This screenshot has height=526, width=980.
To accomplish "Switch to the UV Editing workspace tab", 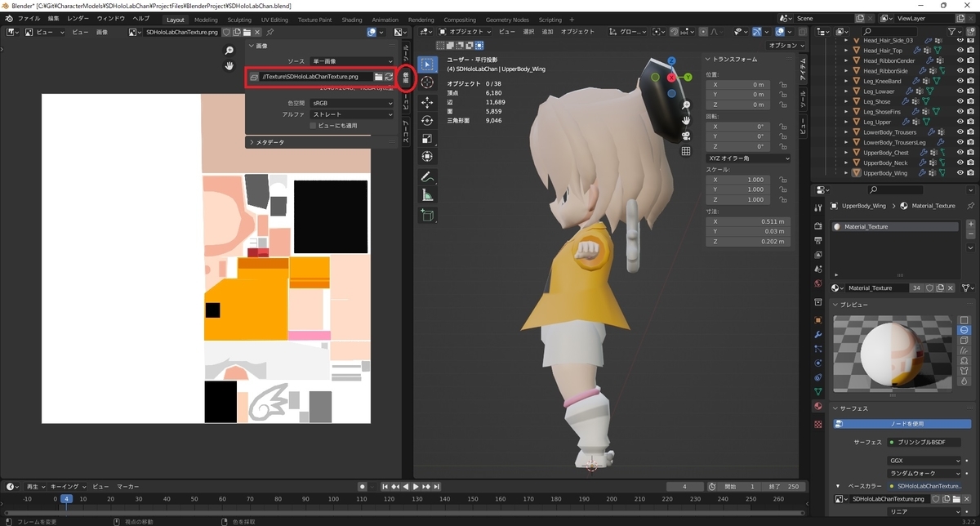I will [274, 20].
